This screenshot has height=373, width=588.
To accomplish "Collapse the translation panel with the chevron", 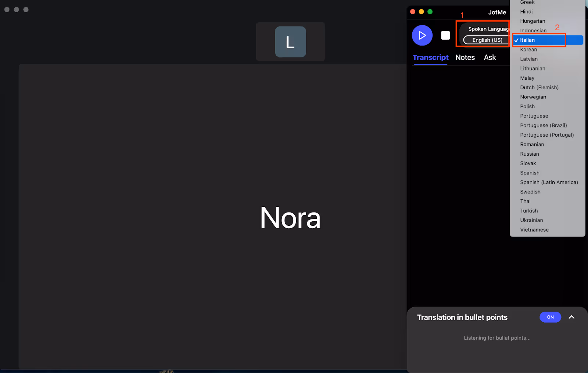I will [571, 317].
